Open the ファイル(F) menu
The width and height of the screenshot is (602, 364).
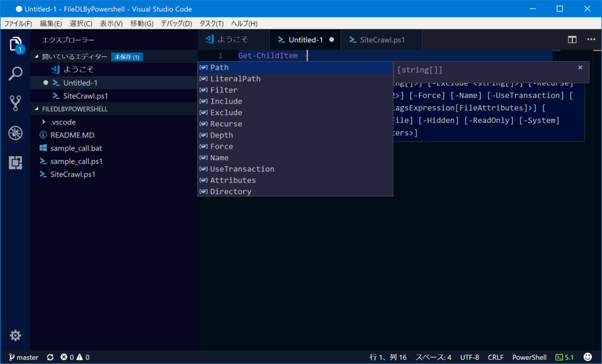point(18,23)
